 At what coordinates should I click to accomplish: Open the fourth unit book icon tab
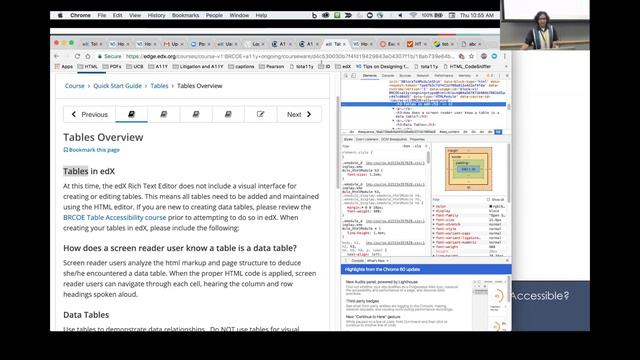pyautogui.click(x=228, y=114)
